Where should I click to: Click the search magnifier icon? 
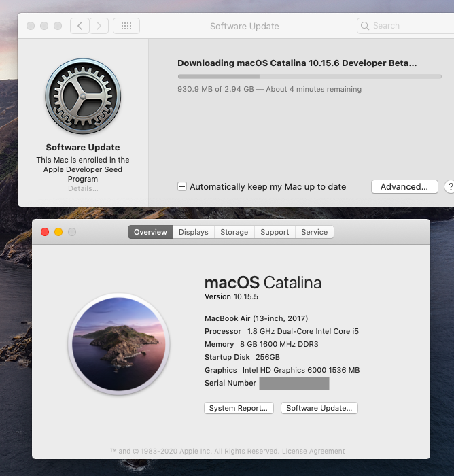tap(365, 26)
